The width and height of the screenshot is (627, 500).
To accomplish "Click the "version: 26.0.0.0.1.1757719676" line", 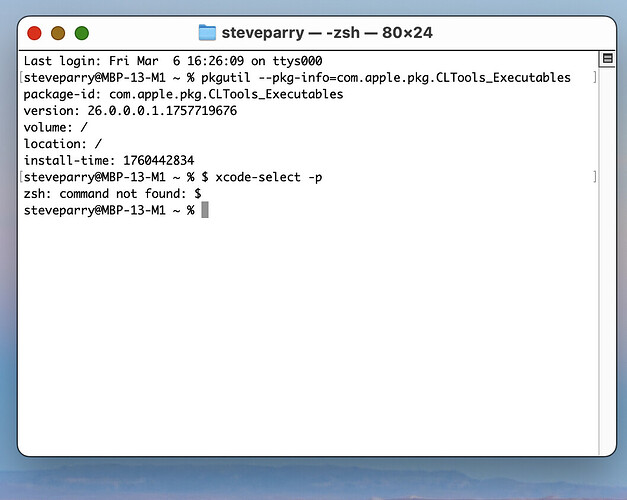I will click(x=130, y=110).
